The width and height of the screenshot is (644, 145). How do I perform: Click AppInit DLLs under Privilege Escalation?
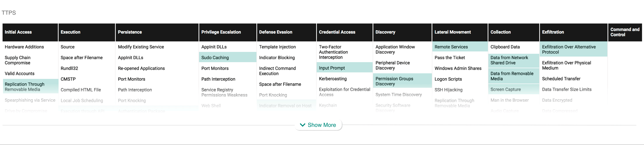coord(214,47)
